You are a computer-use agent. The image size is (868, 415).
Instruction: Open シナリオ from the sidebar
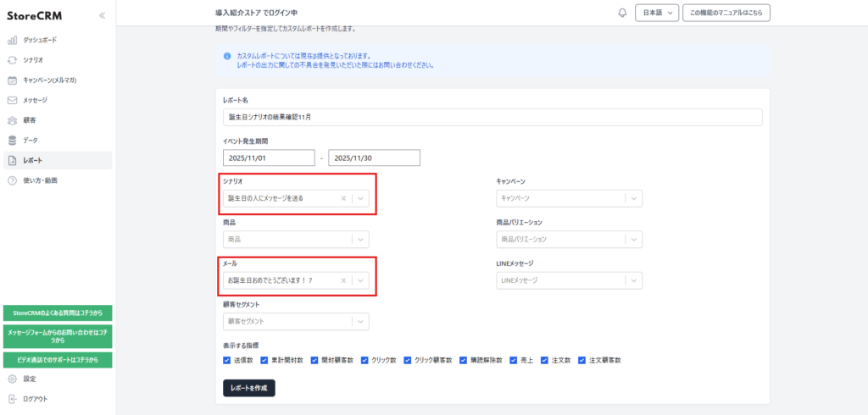(x=33, y=60)
